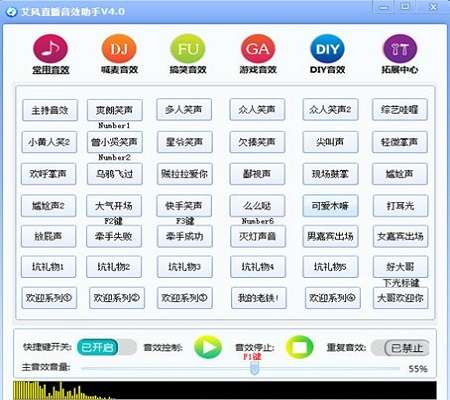This screenshot has height=400, width=450.
Task: Play the 尖叫声 sound button
Action: (x=330, y=142)
